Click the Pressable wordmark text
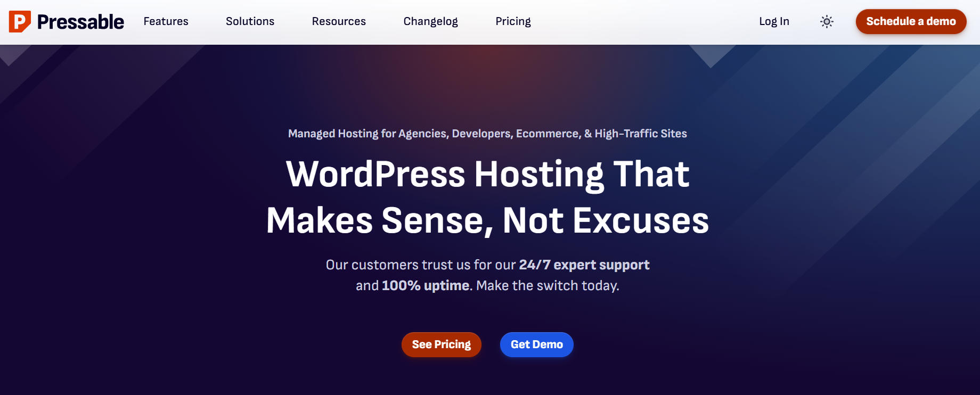Screen dimensions: 980x395 pyautogui.click(x=80, y=22)
